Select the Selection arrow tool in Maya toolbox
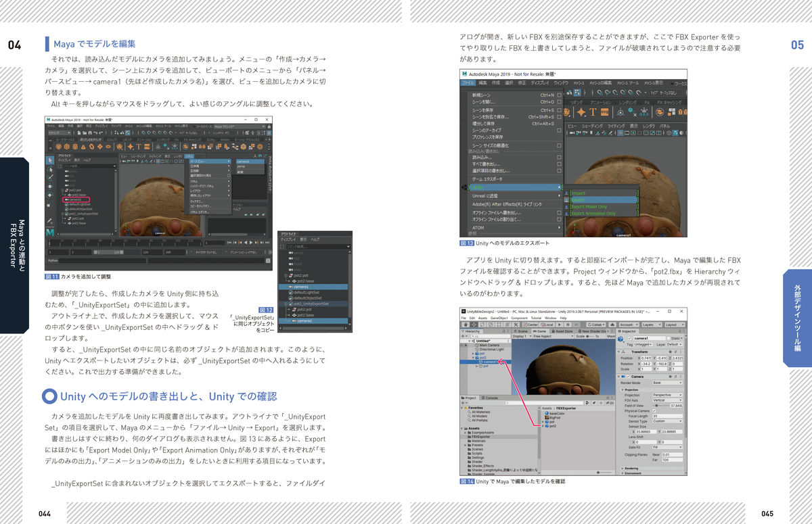The image size is (812, 524). 50,160
